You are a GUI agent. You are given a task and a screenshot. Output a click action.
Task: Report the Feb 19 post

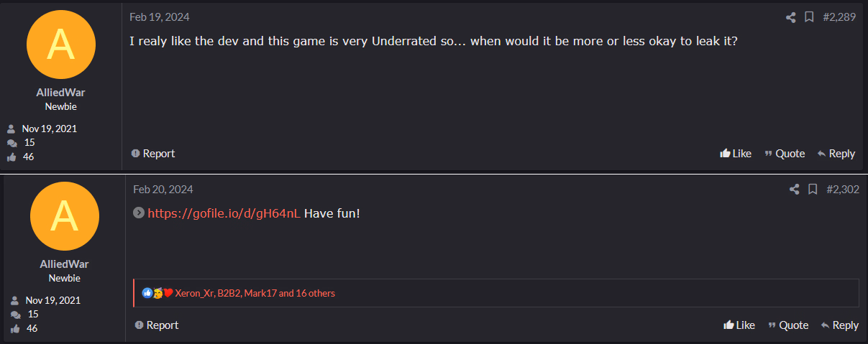pos(153,153)
